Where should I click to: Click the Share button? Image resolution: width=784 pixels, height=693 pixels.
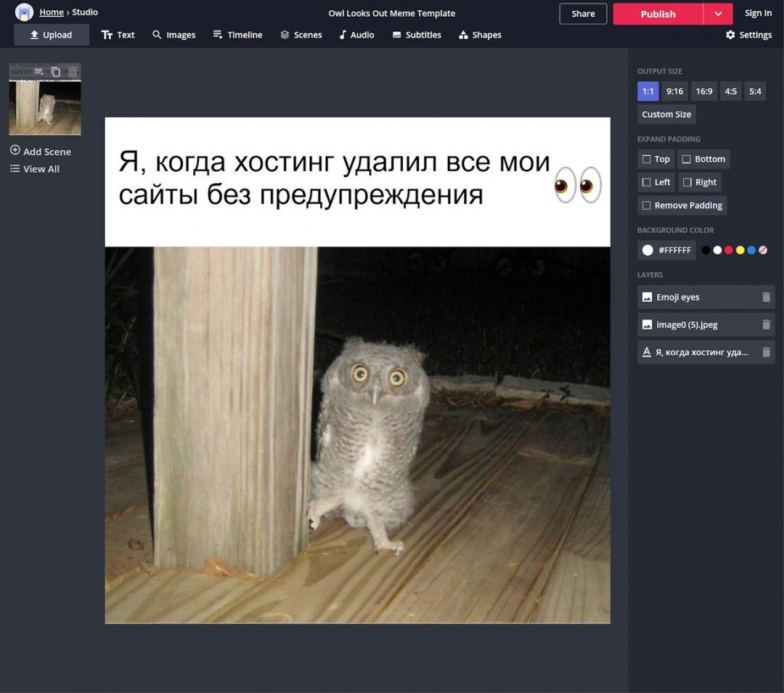click(582, 13)
